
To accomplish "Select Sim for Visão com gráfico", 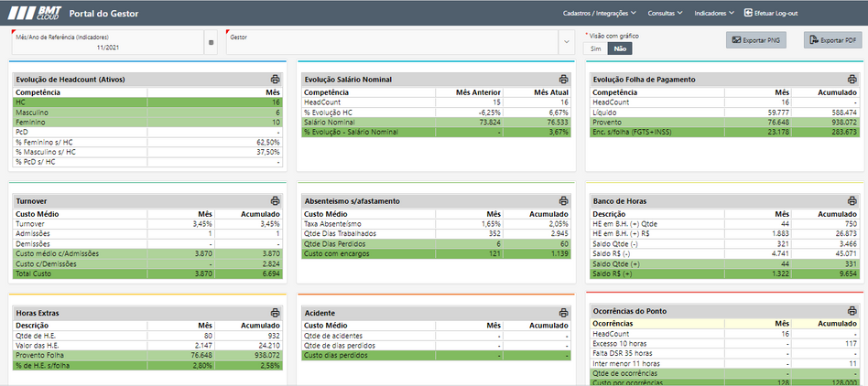I will 596,48.
